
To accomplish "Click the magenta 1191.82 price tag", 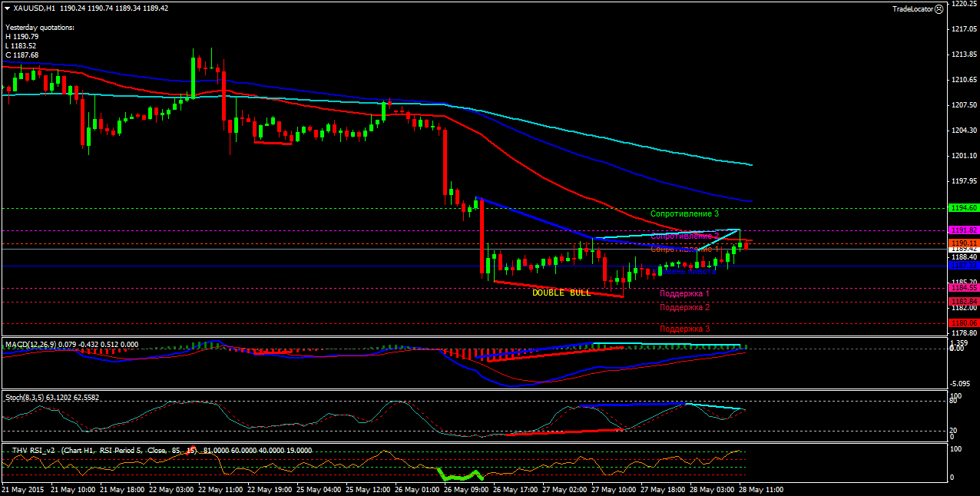I will pos(963,230).
